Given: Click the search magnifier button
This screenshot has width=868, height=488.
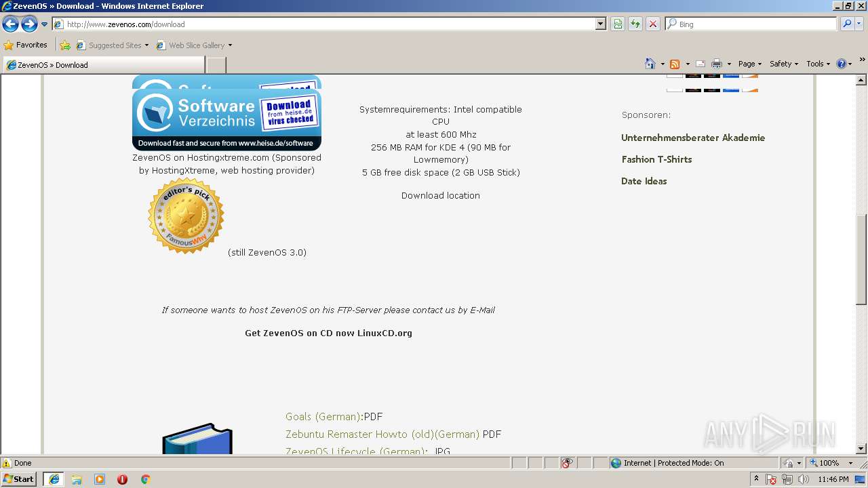Looking at the screenshot, I should 846,24.
